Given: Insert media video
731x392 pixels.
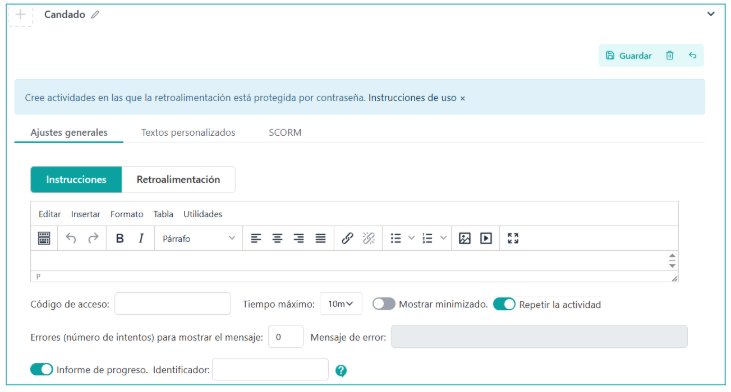Looking at the screenshot, I should click(486, 238).
